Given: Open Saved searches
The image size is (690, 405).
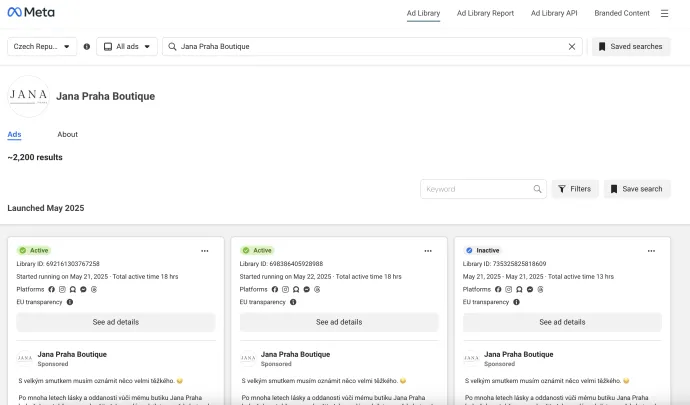Looking at the screenshot, I should 631,47.
